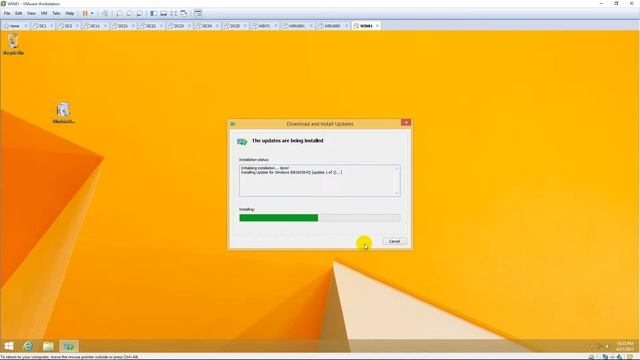Open the Edit menu

click(x=19, y=13)
